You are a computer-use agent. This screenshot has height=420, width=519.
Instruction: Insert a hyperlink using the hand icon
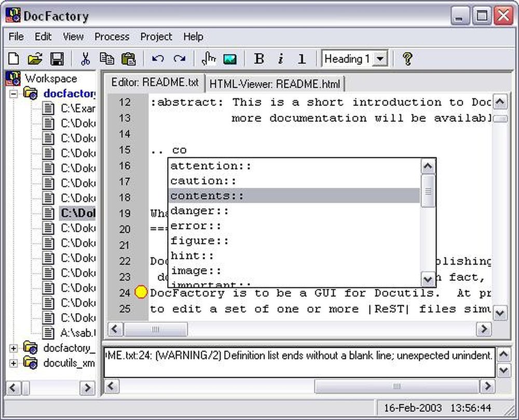[209, 59]
